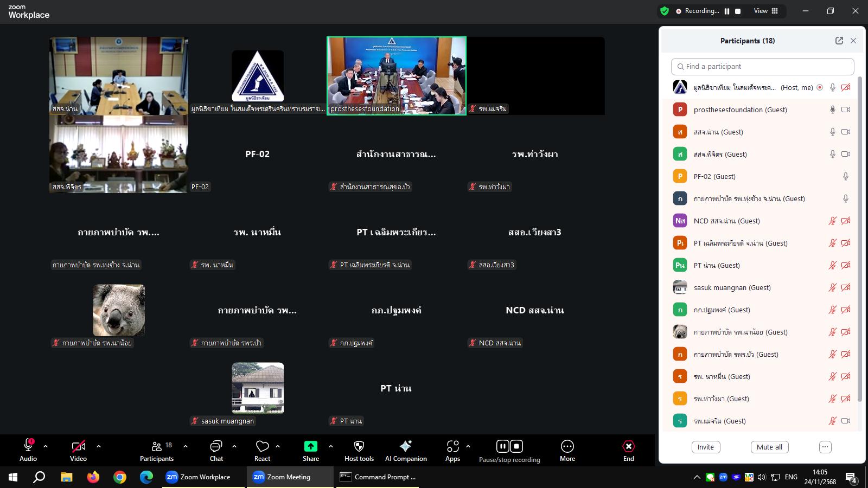The image size is (868, 488).
Task: Show hidden system tray icons
Action: 697,477
